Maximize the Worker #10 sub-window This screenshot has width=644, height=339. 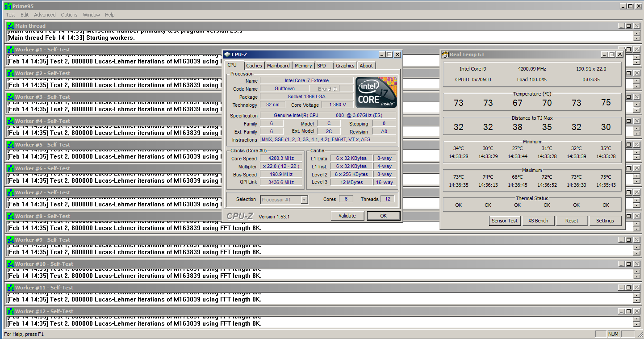pos(628,264)
